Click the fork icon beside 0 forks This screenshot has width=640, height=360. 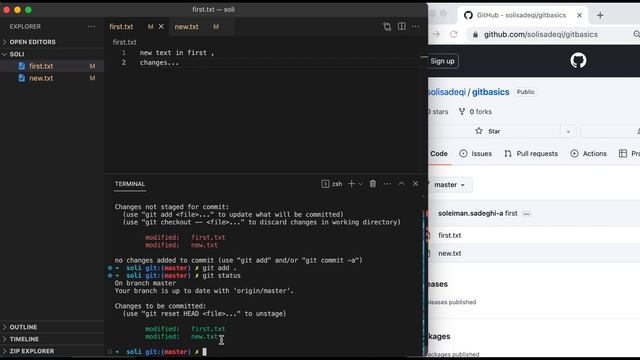462,111
